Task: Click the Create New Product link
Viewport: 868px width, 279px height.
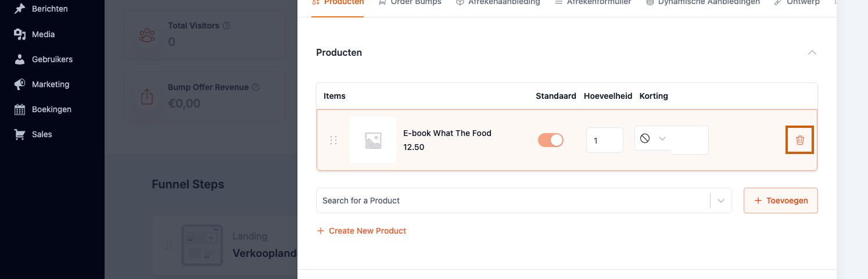Action: click(361, 231)
